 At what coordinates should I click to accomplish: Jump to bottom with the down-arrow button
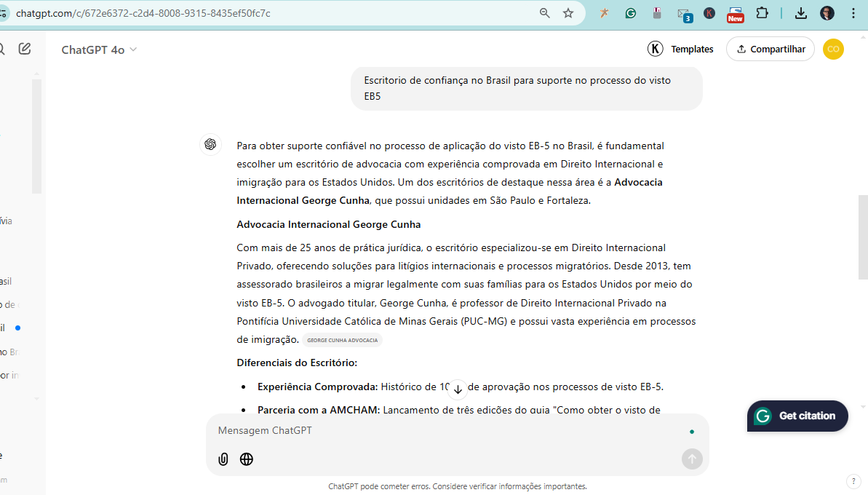pyautogui.click(x=458, y=389)
